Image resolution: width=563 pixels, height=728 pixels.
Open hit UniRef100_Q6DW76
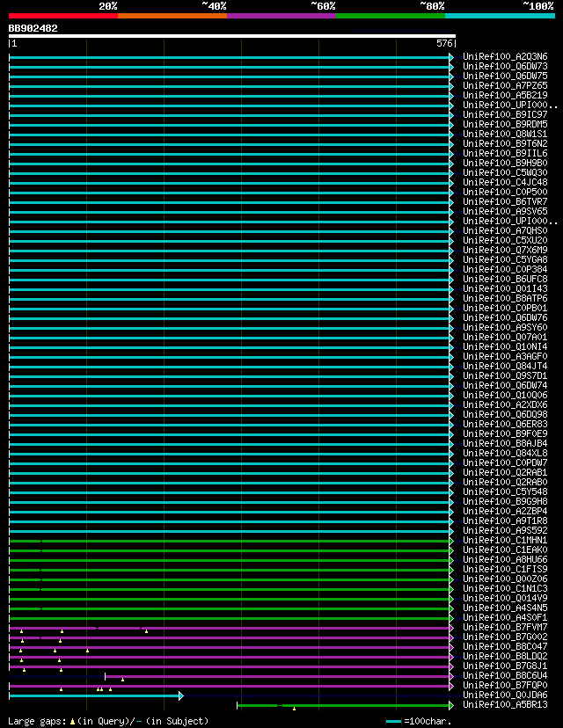(505, 317)
